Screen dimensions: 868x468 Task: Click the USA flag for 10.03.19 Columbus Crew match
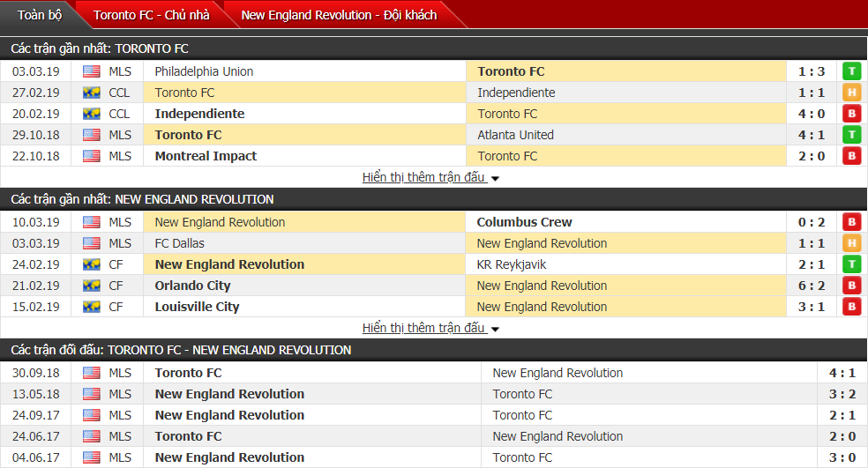(92, 222)
